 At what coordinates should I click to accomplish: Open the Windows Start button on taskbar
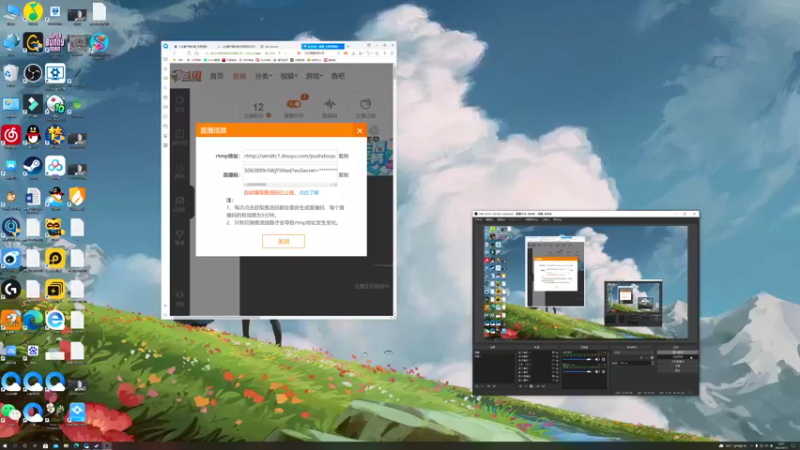tap(5, 445)
